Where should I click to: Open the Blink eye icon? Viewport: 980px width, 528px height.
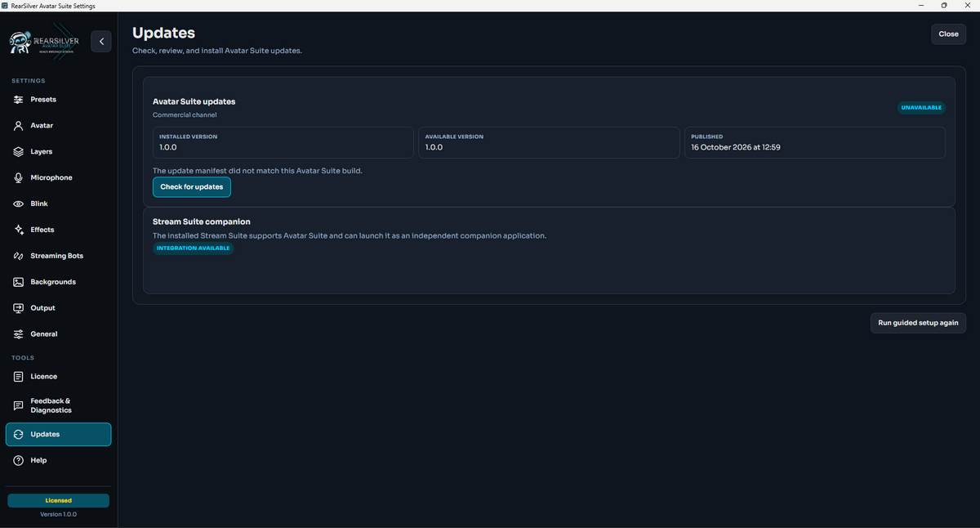19,204
